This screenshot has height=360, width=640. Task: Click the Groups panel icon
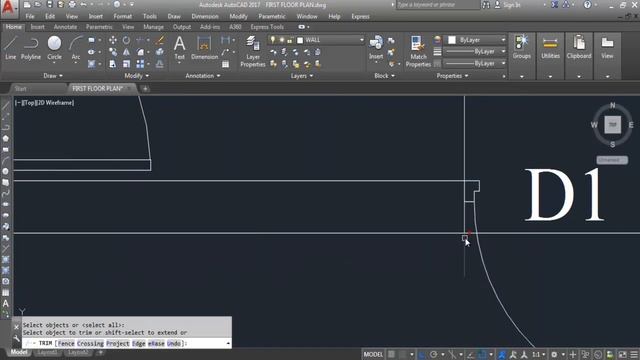click(x=522, y=47)
